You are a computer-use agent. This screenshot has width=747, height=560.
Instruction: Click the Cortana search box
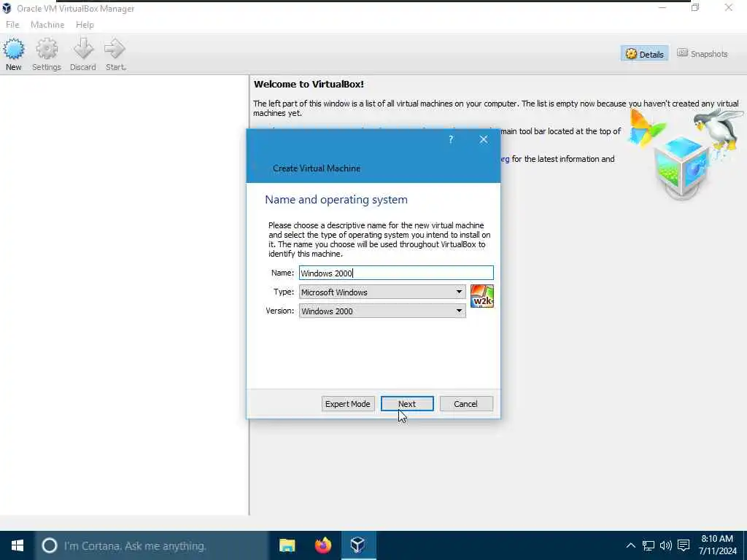[152, 545]
